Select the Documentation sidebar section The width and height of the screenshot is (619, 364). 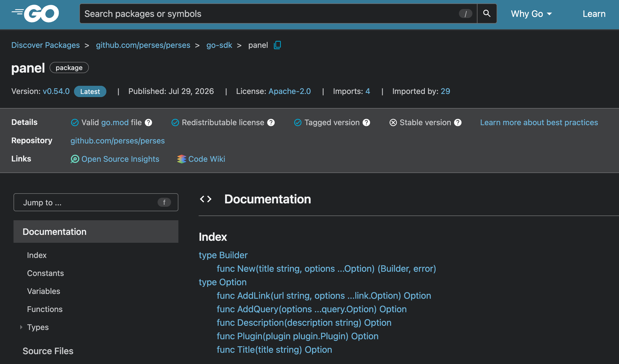click(x=96, y=232)
